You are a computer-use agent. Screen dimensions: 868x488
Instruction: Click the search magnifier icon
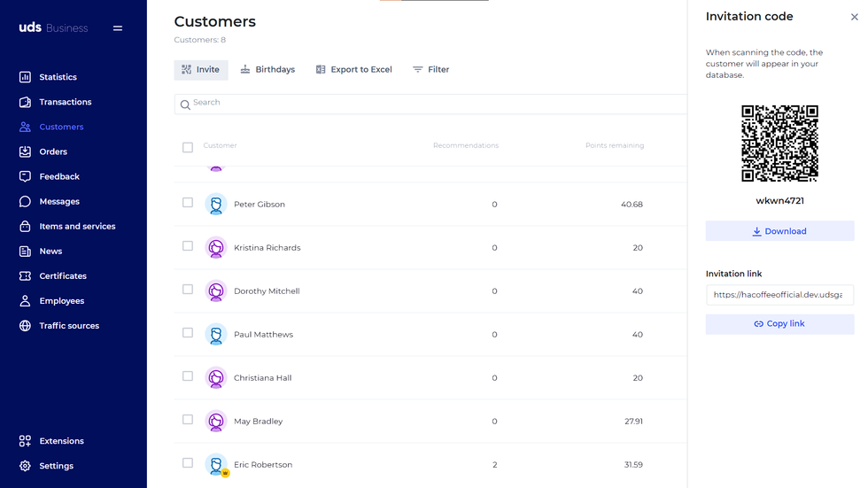point(185,105)
